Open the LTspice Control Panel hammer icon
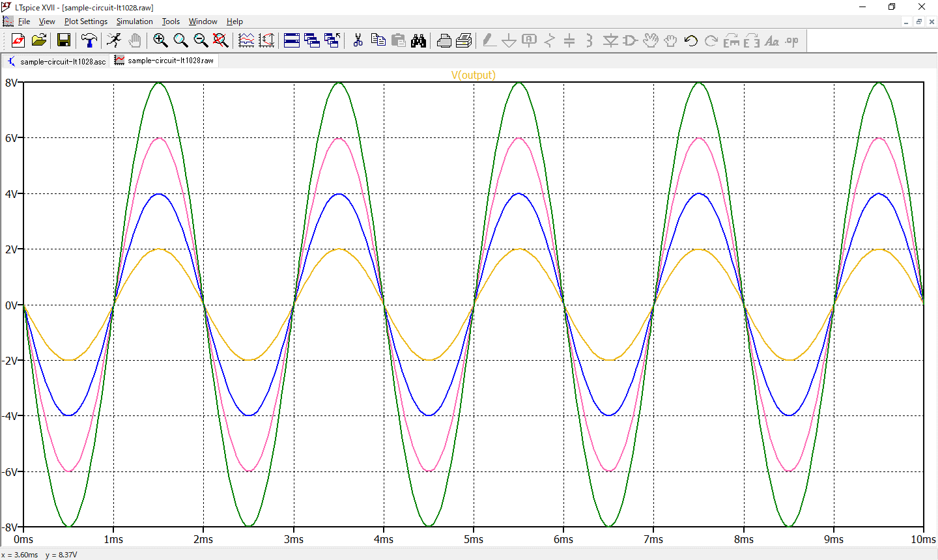 89,40
